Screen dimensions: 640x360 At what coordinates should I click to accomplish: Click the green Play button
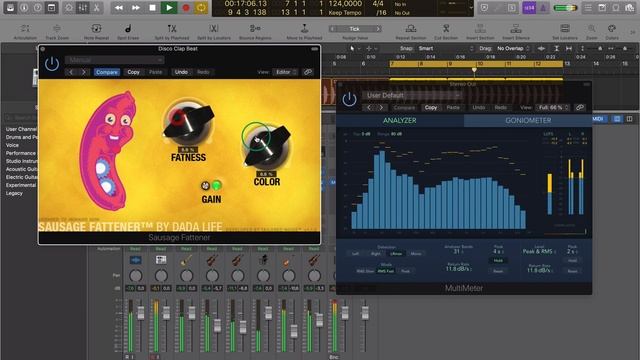[x=169, y=7]
